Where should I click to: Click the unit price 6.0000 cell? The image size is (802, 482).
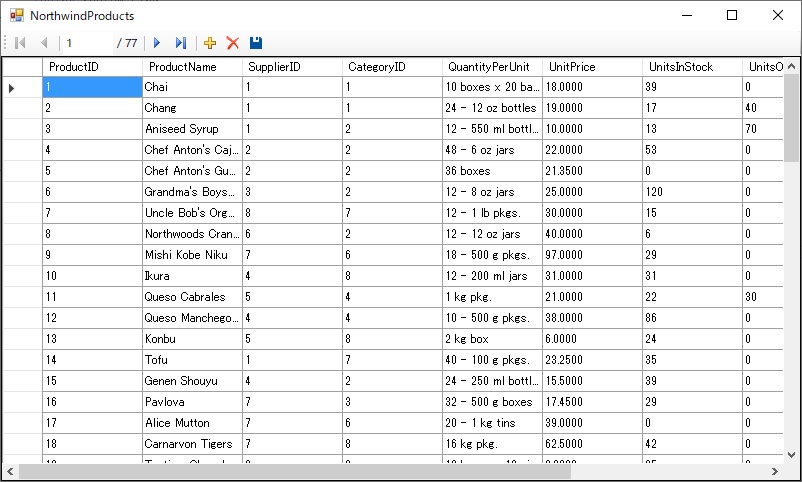click(x=592, y=339)
